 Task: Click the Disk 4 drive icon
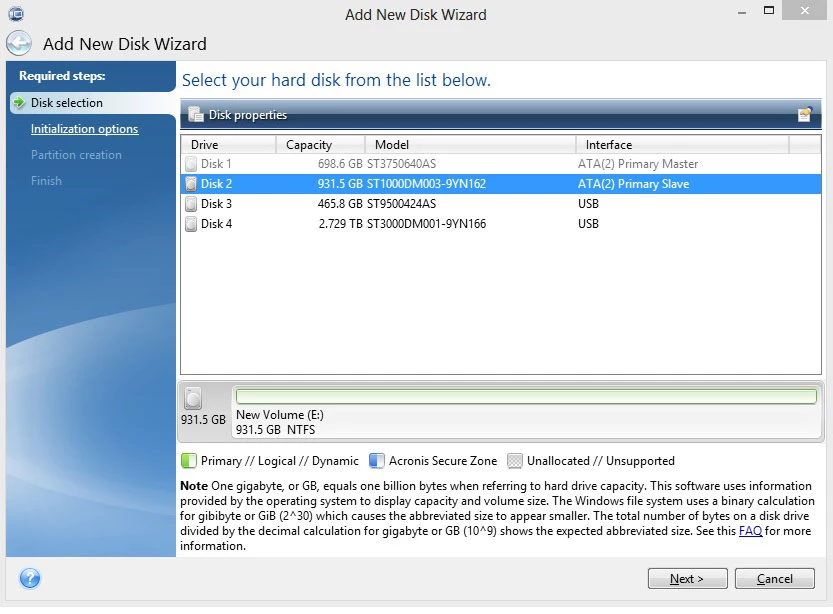tap(191, 224)
